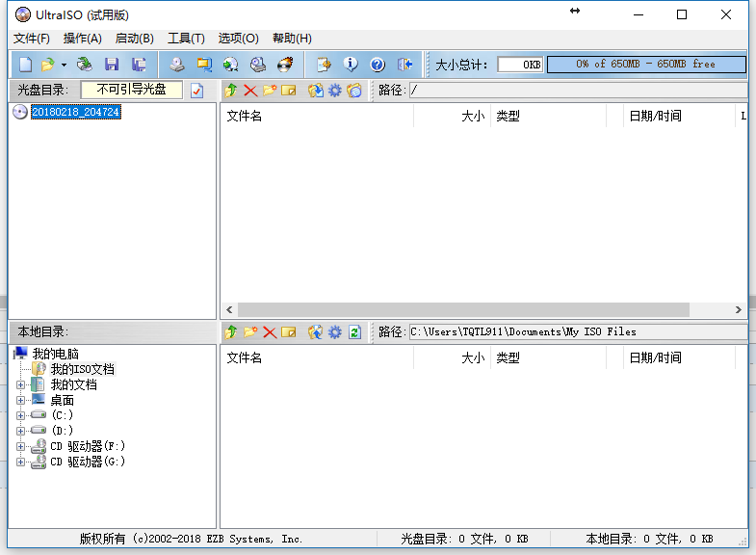Open the 文件(F) menu
Image resolution: width=756 pixels, height=555 pixels.
pos(32,39)
